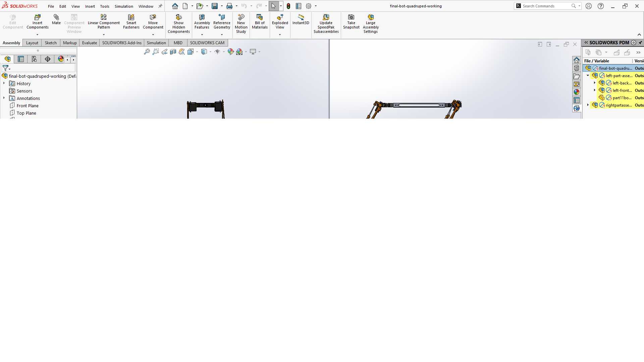
Task: Toggle the Select cursor tool
Action: point(274,6)
